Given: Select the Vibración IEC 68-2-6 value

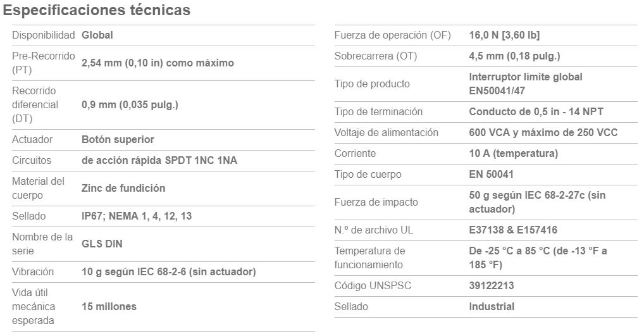Looking at the screenshot, I should tap(168, 272).
